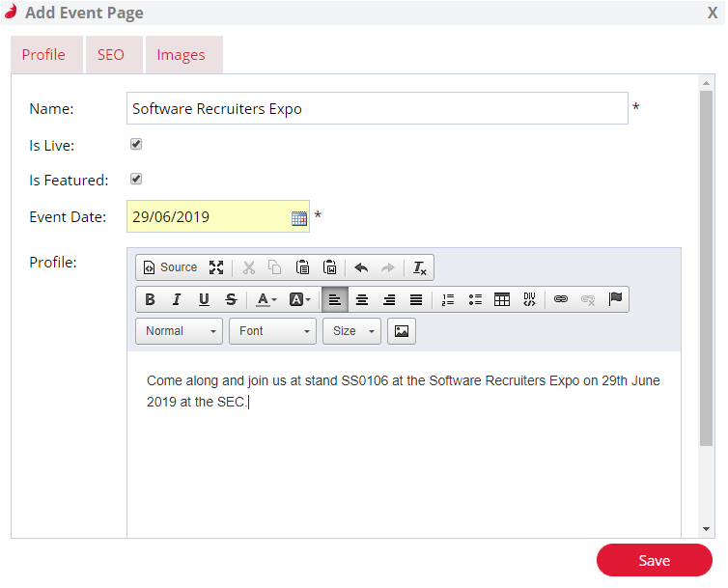Maximize the editor with the expand icon
Viewport: 728px width, 588px height.
point(216,267)
